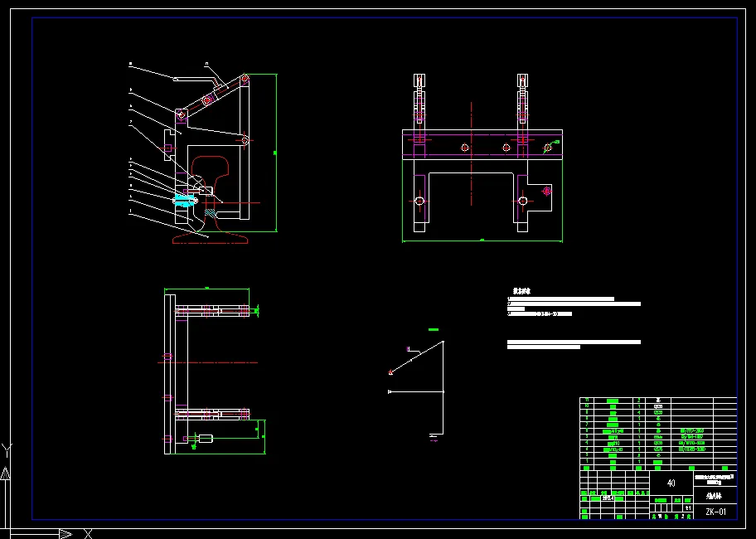Viewport: 756px width, 539px height.
Task: Pick the 1:1 scale cell
Action: coord(688,508)
